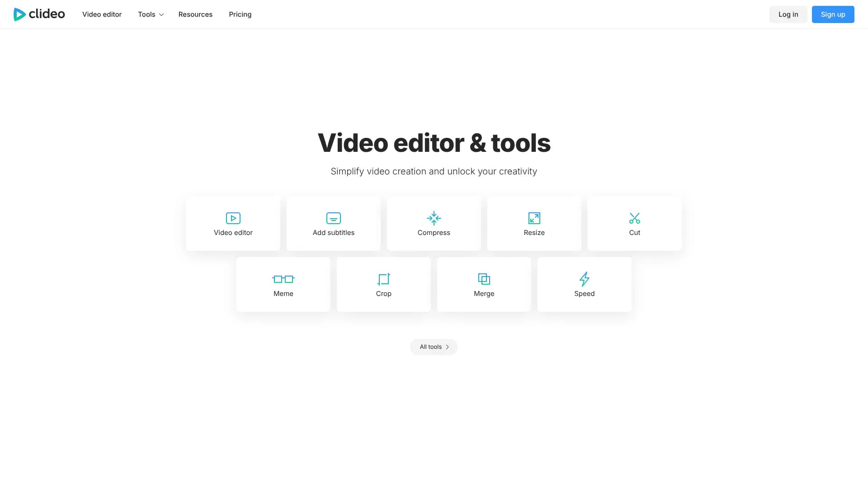Click the Clideo wordmark to go home

(x=47, y=14)
